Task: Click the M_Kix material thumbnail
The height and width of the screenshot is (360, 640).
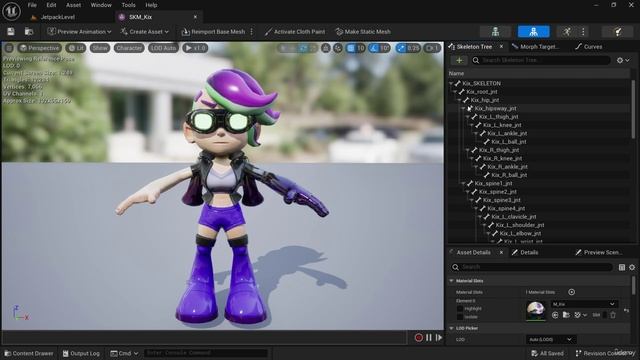Action: point(536,311)
